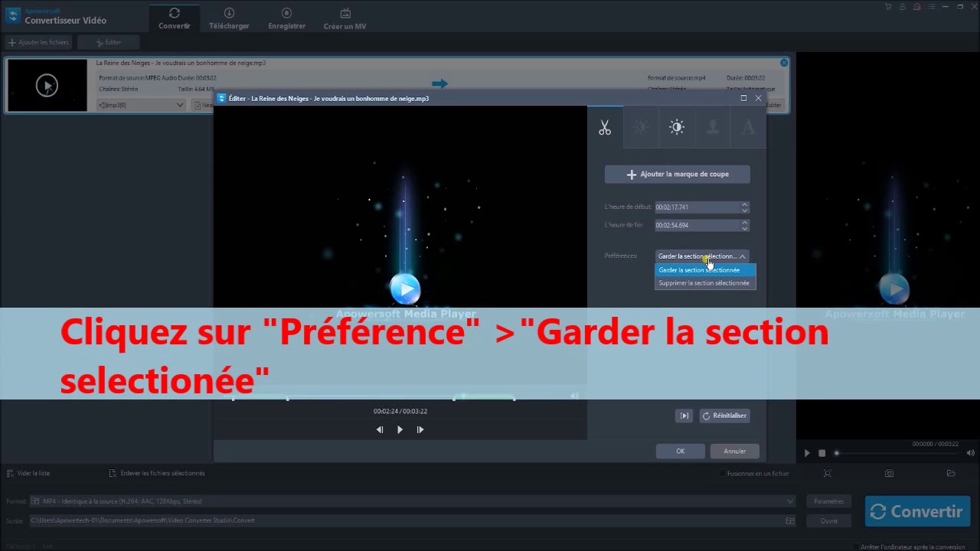This screenshot has width=980, height=551.
Task: Click the Ouvrir button
Action: pos(829,520)
